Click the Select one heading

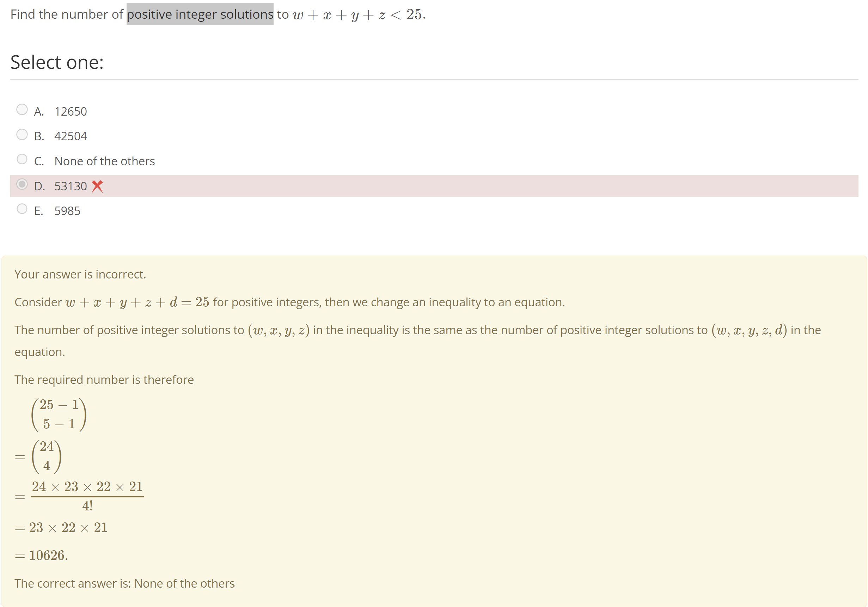pos(56,62)
